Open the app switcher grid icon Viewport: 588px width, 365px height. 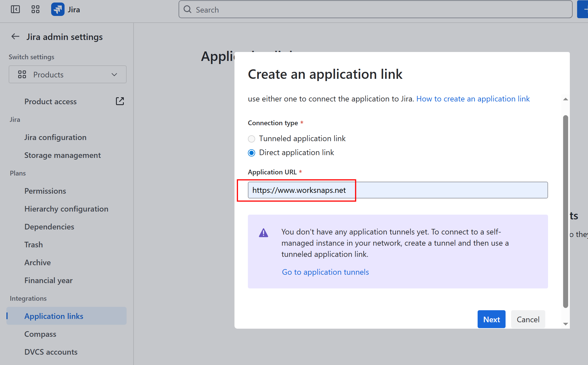pyautogui.click(x=35, y=10)
